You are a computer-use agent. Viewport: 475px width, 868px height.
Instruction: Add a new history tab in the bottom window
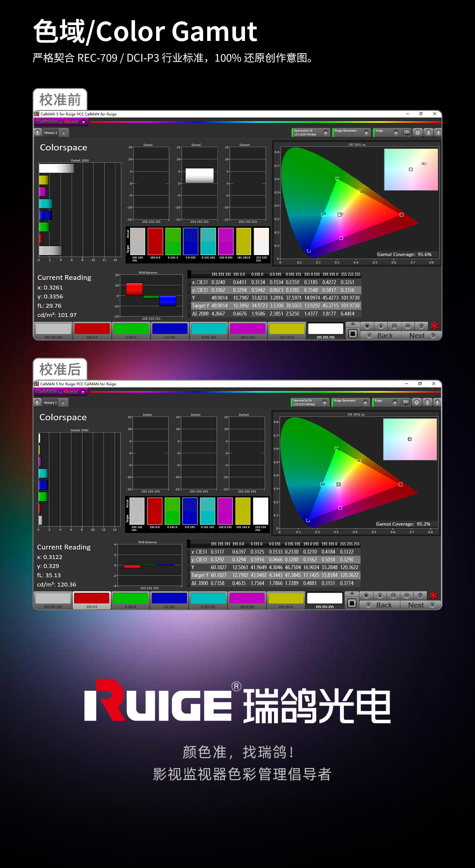click(x=63, y=403)
